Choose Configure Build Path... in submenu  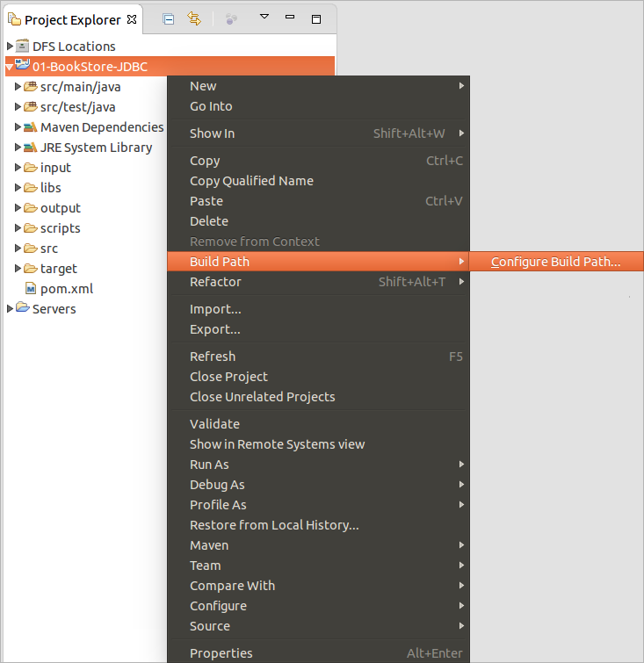point(556,262)
